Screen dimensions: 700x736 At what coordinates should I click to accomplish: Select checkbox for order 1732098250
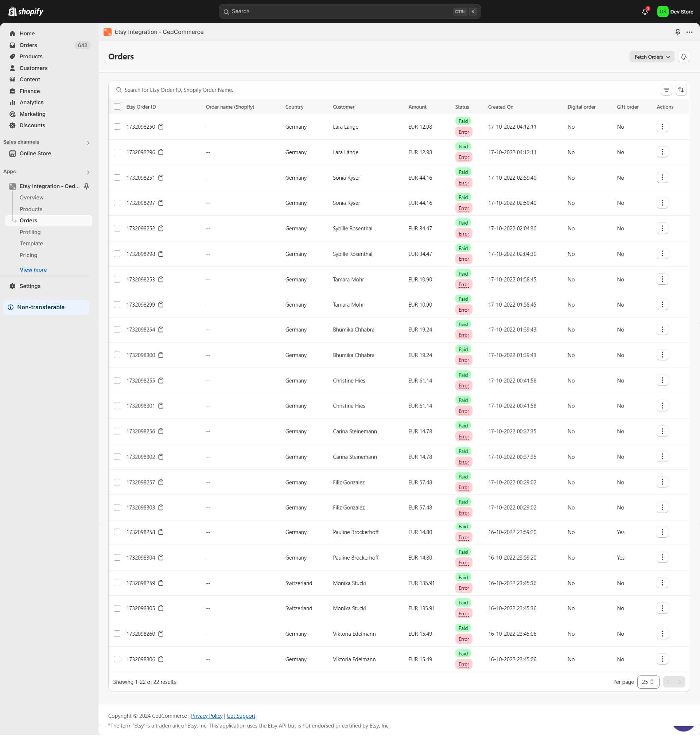tap(117, 127)
